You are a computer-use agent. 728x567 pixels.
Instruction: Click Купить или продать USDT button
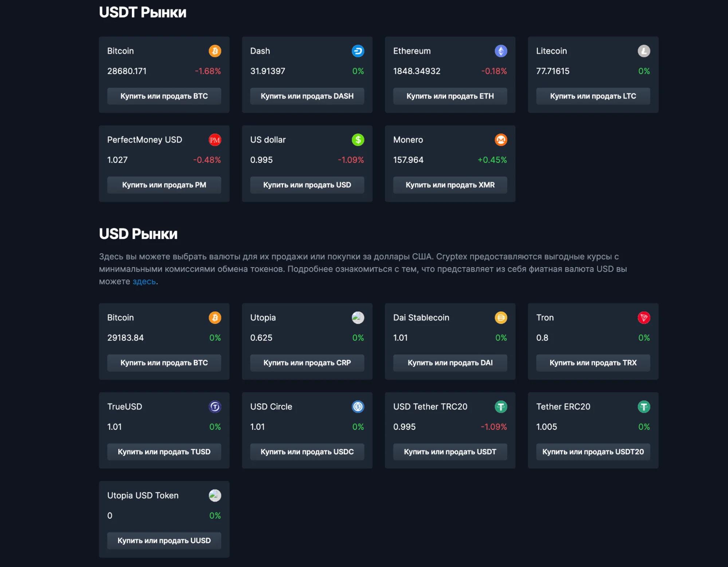[x=450, y=452]
